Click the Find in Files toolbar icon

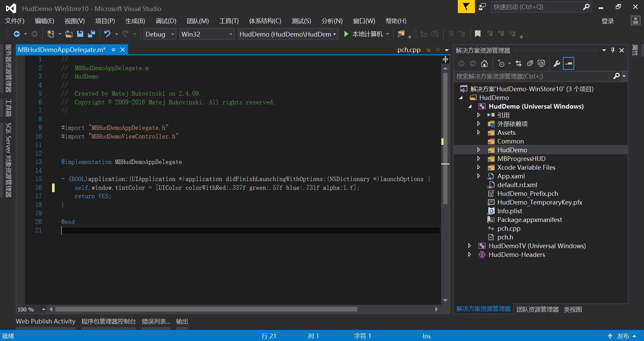coord(401,34)
